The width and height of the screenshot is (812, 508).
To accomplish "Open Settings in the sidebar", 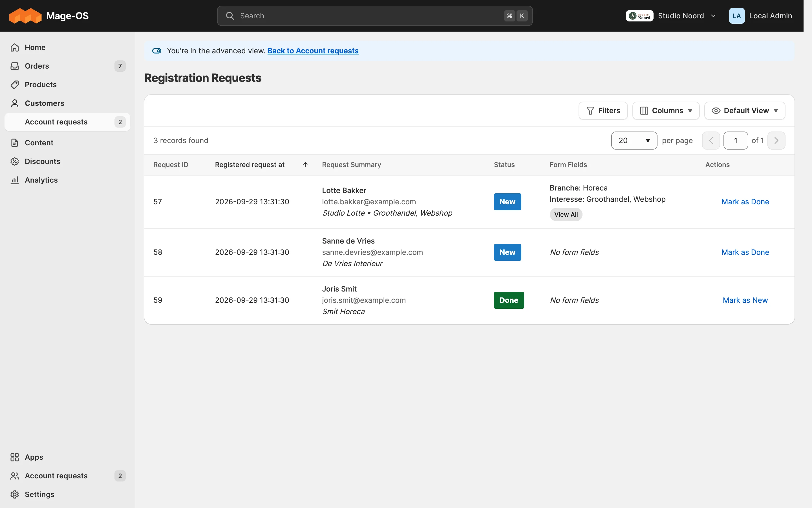I will [67, 494].
